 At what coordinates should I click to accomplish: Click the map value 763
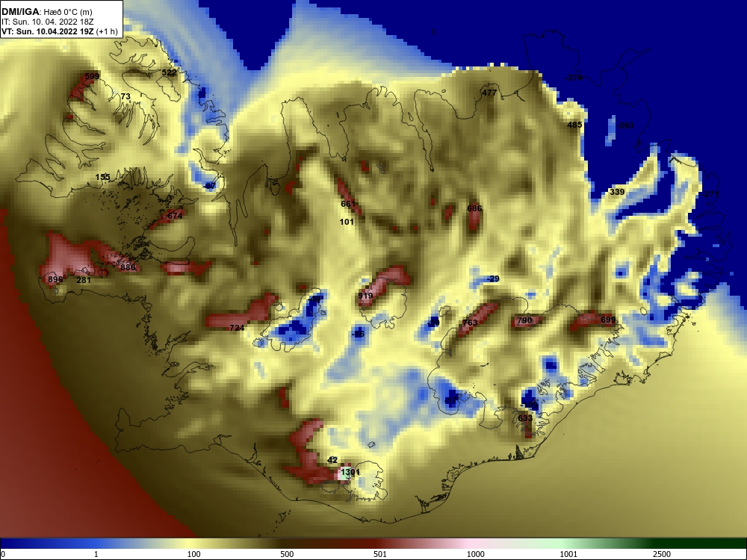(470, 323)
